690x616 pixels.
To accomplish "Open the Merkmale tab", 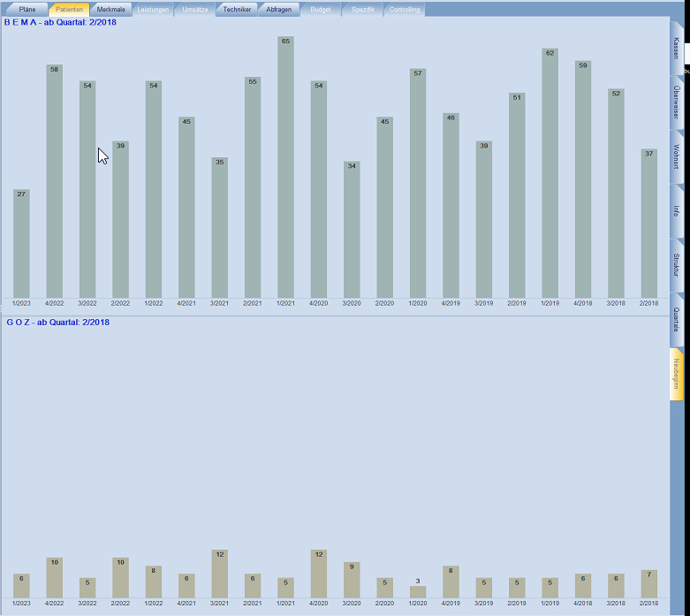I will (x=110, y=9).
